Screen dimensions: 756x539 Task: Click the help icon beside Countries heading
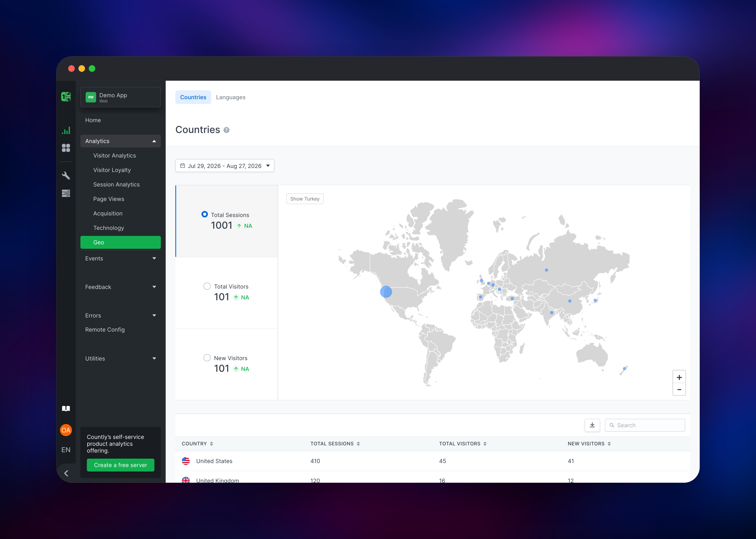pyautogui.click(x=226, y=130)
